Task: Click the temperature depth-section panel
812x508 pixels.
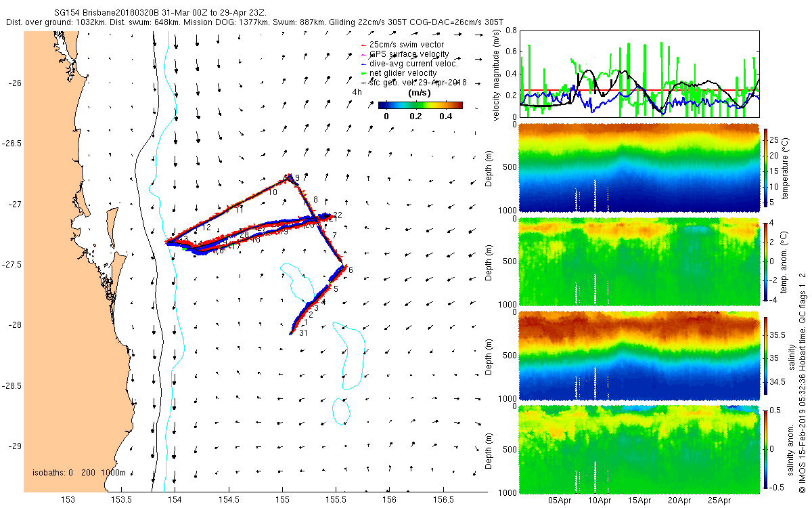Action: pos(638,167)
